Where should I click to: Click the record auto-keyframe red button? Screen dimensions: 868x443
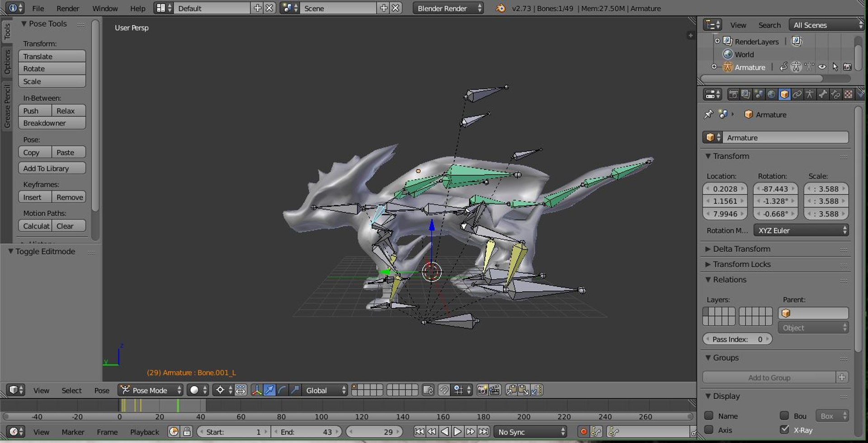tap(584, 432)
